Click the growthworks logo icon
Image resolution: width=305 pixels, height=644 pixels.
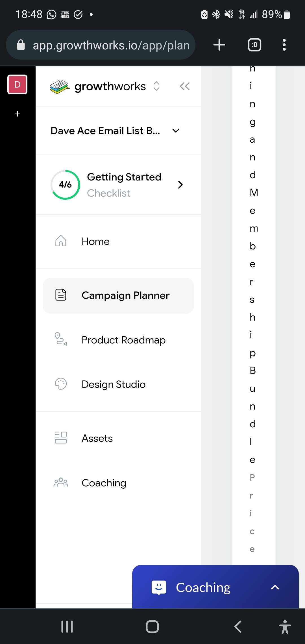point(60,86)
